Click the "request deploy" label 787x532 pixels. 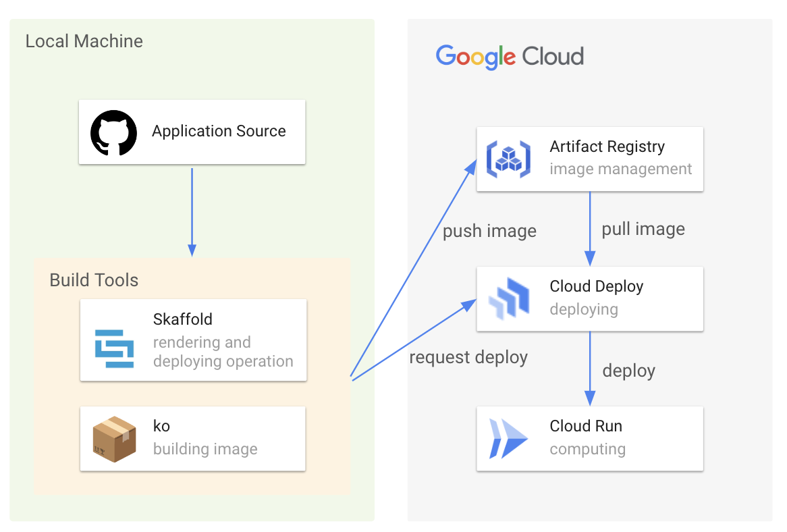(468, 357)
